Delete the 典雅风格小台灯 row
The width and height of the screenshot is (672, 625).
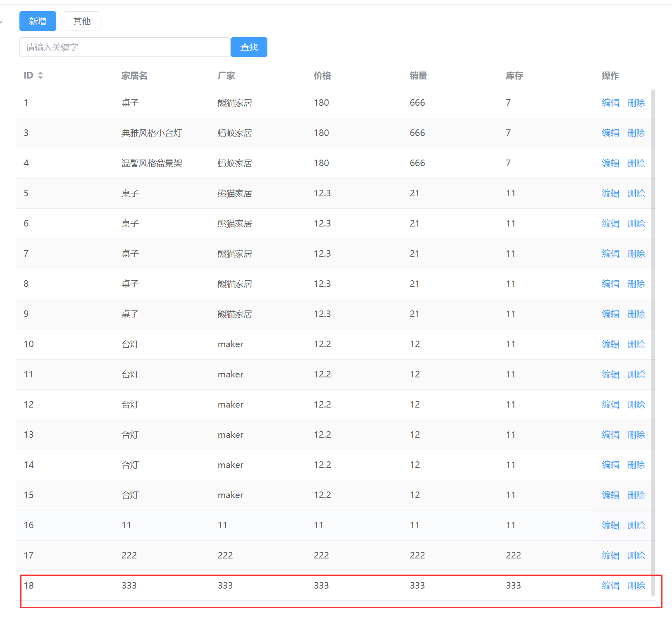click(x=636, y=133)
